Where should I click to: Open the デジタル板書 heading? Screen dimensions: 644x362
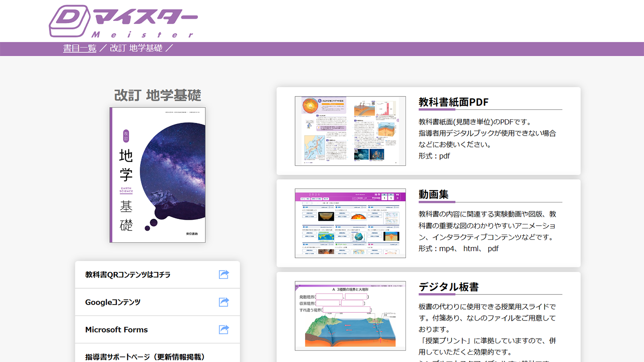(x=448, y=287)
